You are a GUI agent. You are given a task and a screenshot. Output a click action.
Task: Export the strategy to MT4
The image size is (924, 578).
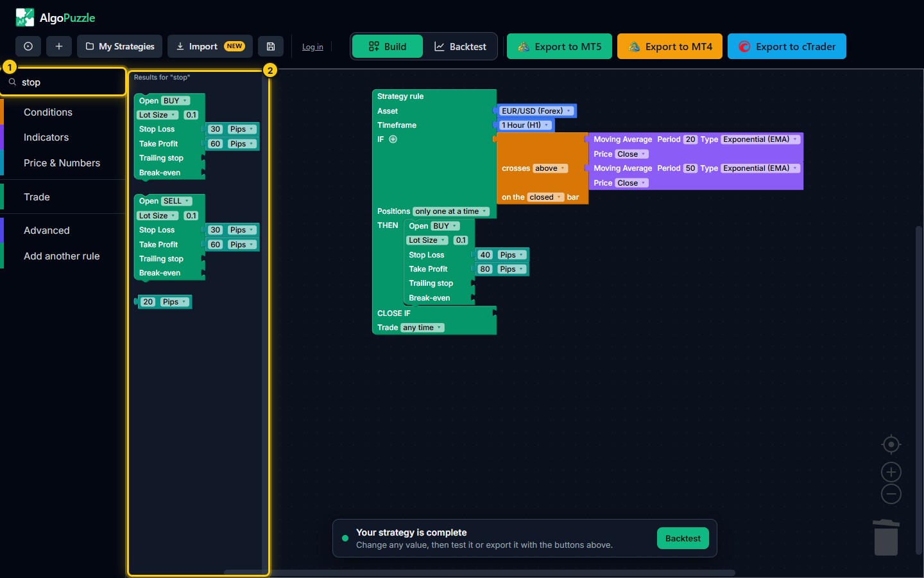(670, 46)
